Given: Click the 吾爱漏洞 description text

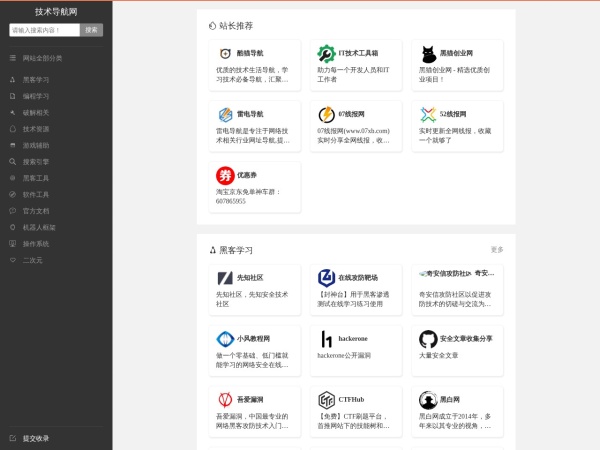Looking at the screenshot, I should pyautogui.click(x=252, y=421).
